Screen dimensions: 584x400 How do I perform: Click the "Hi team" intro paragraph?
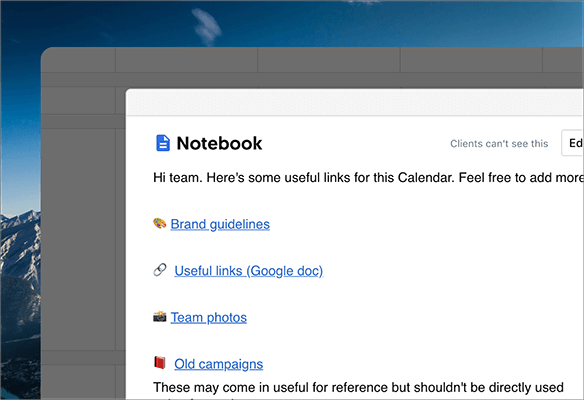pyautogui.click(x=368, y=178)
